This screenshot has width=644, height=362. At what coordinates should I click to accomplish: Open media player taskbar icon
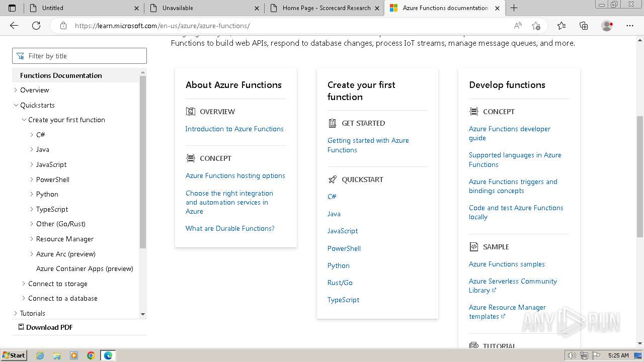pos(74,355)
